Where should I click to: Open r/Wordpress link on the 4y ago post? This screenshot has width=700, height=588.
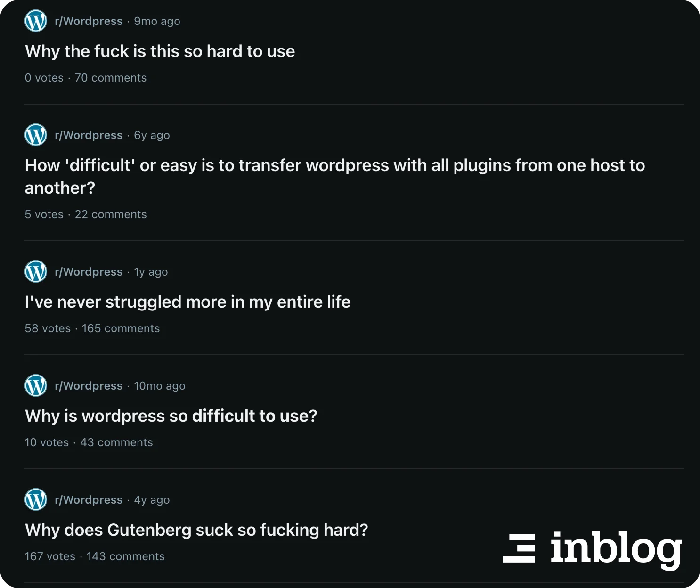[89, 500]
